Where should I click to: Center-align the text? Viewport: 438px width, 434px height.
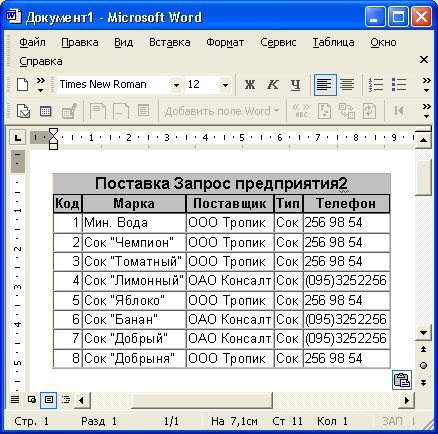(x=347, y=85)
